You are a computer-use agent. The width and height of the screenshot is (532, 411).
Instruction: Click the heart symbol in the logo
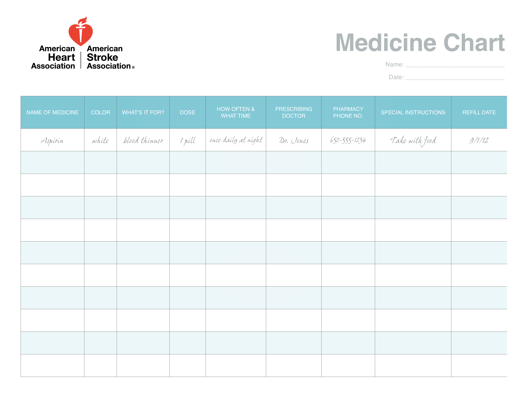coord(82,37)
